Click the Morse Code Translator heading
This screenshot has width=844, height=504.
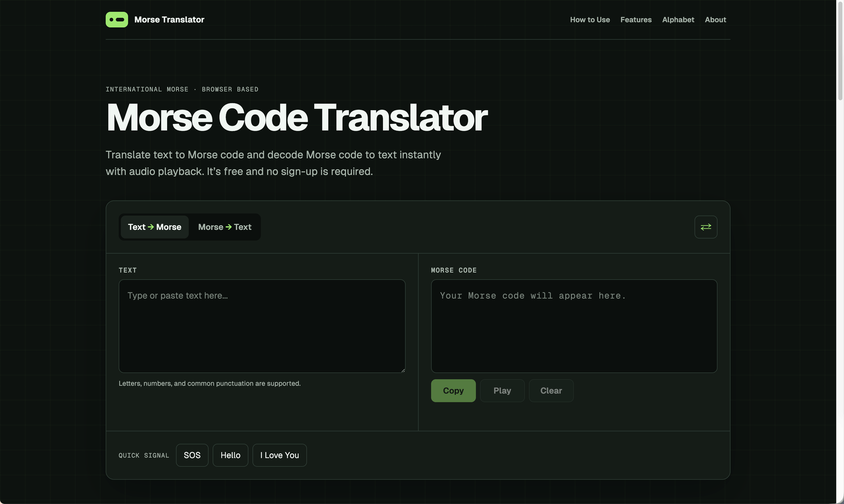click(x=297, y=117)
